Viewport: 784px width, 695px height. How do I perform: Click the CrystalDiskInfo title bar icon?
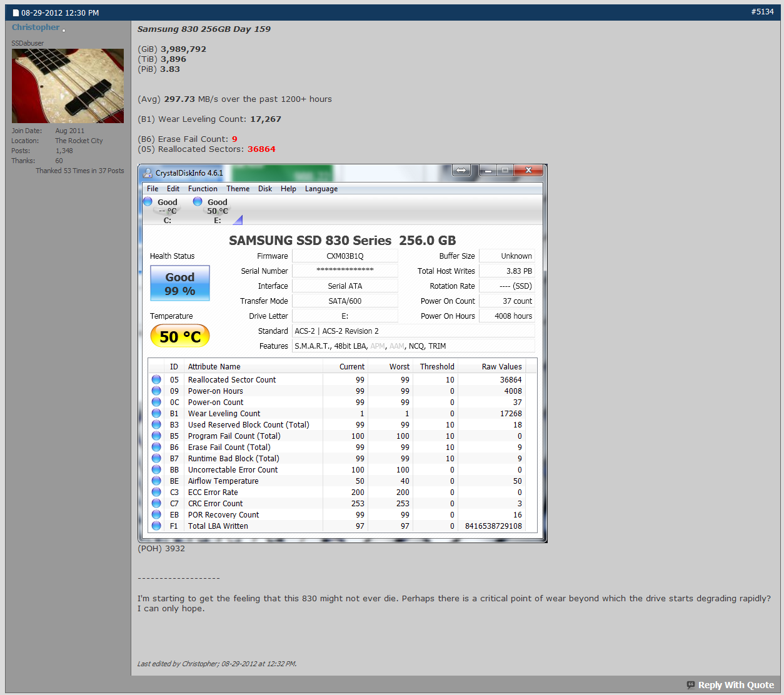[x=148, y=173]
